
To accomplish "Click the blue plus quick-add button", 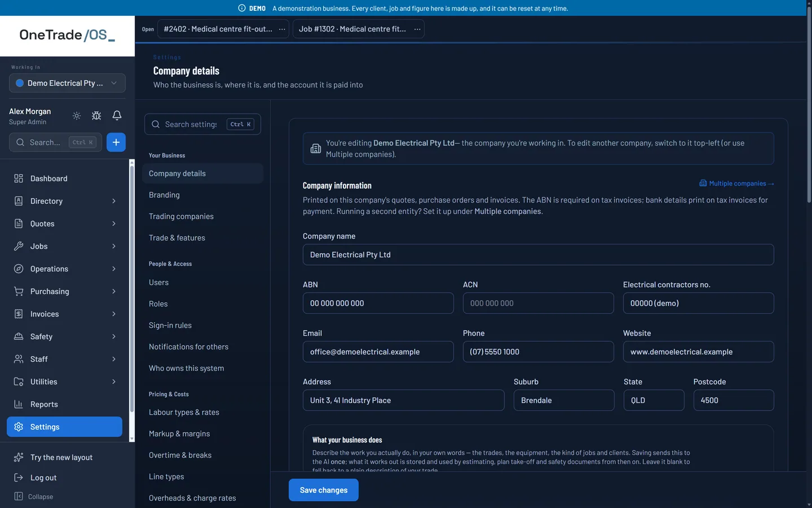I will tap(116, 142).
